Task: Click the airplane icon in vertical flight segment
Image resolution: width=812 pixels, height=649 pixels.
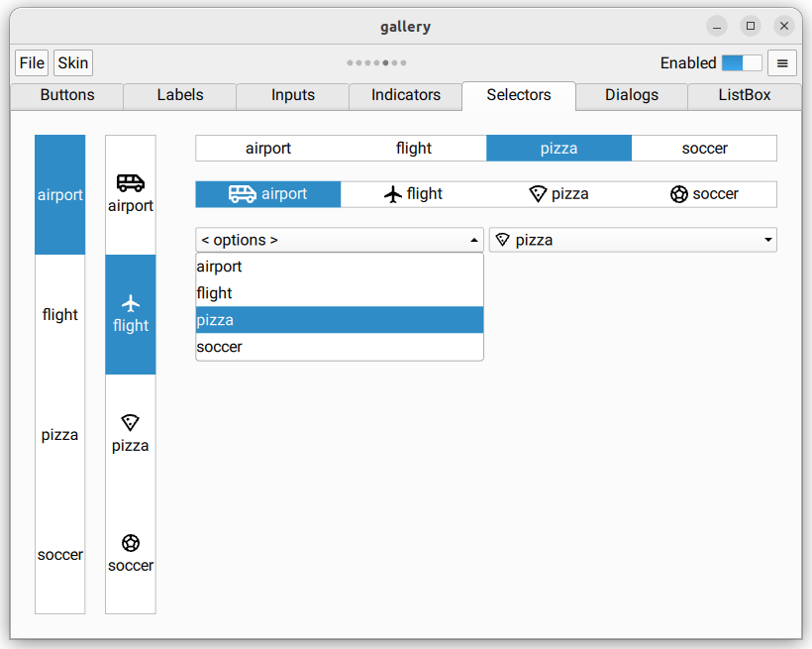Action: [131, 303]
